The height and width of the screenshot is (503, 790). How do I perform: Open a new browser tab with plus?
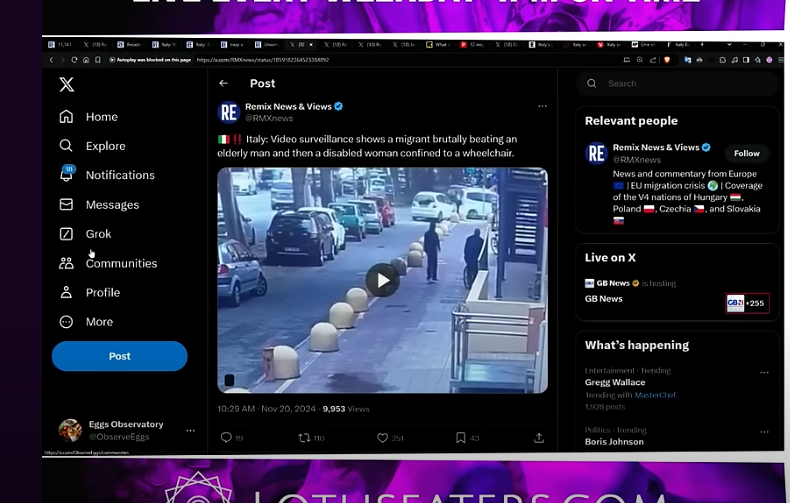[702, 44]
